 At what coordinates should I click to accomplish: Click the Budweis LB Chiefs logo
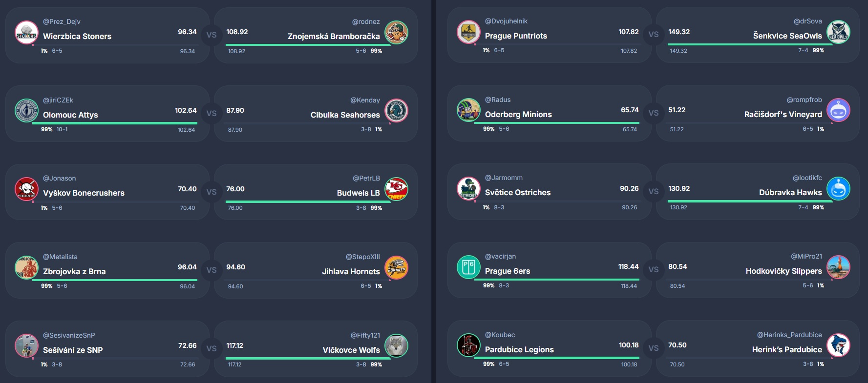396,189
